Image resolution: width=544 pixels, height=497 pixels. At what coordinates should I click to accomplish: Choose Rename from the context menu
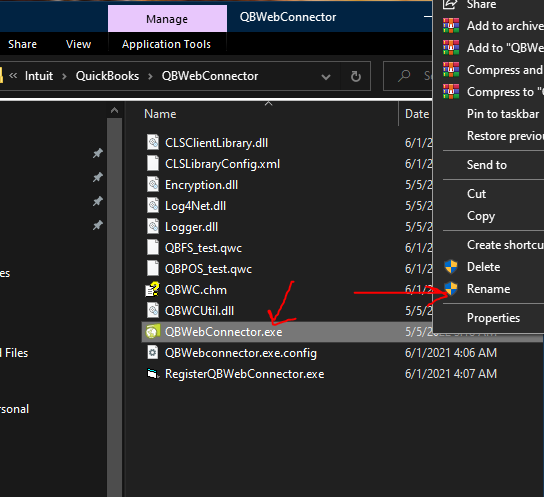coord(488,289)
